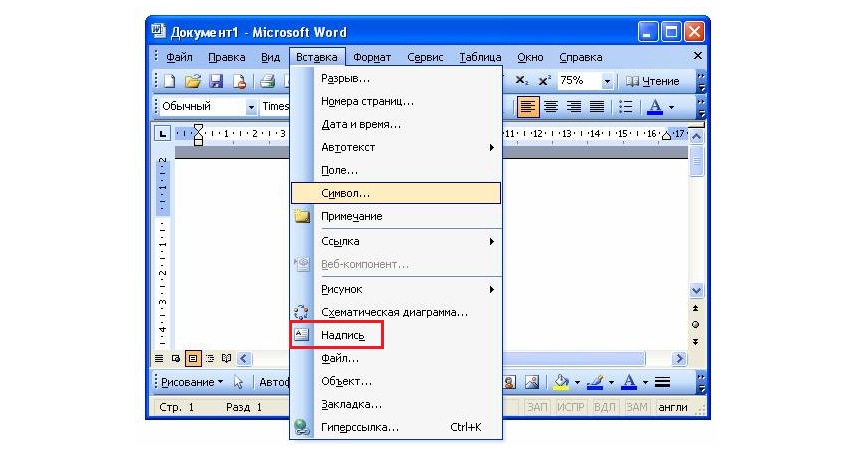
Task: Open the style dropdown showing Обычный
Action: point(251,107)
